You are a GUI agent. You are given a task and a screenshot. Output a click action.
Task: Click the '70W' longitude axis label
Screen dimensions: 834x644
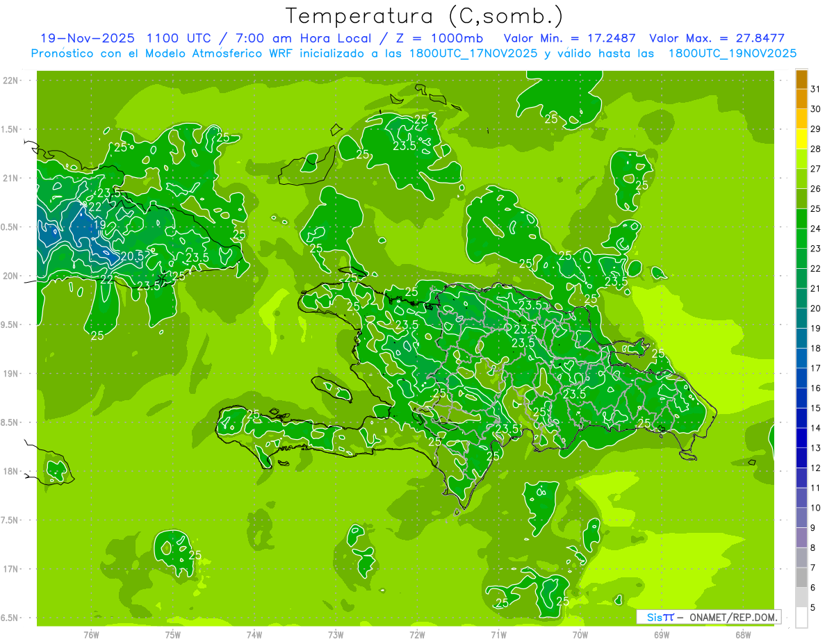click(x=580, y=635)
